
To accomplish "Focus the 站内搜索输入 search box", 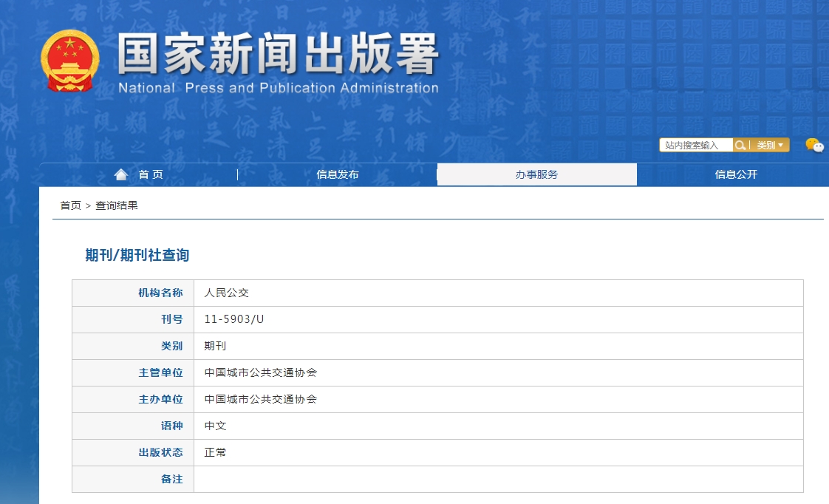I will pyautogui.click(x=695, y=146).
